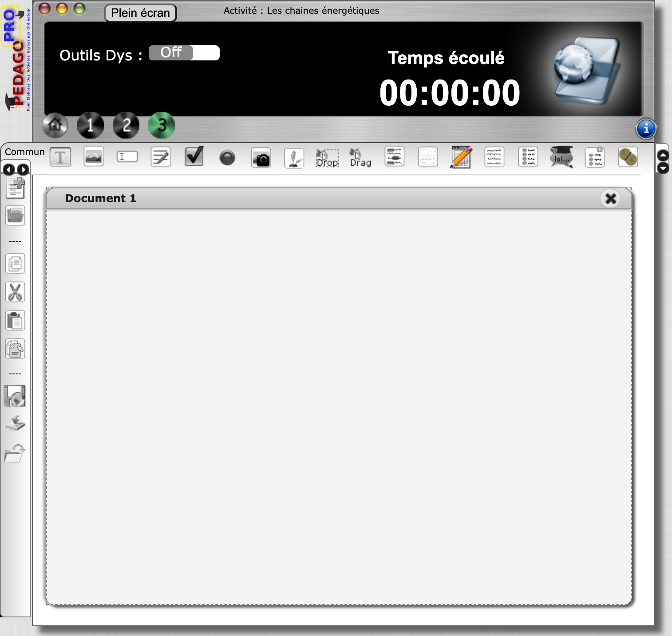Close the Document 1 panel

click(x=611, y=198)
